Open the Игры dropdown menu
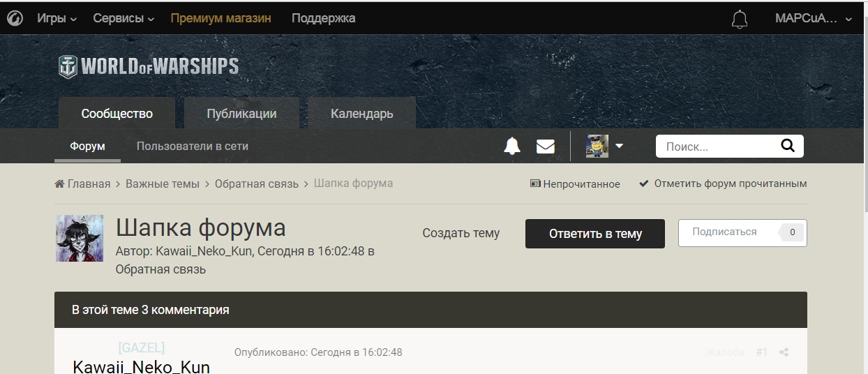Image resolution: width=868 pixels, height=374 pixels. click(x=57, y=18)
